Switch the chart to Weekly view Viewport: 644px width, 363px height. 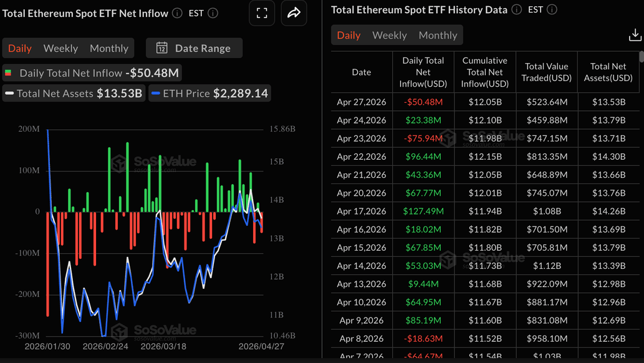tap(60, 48)
